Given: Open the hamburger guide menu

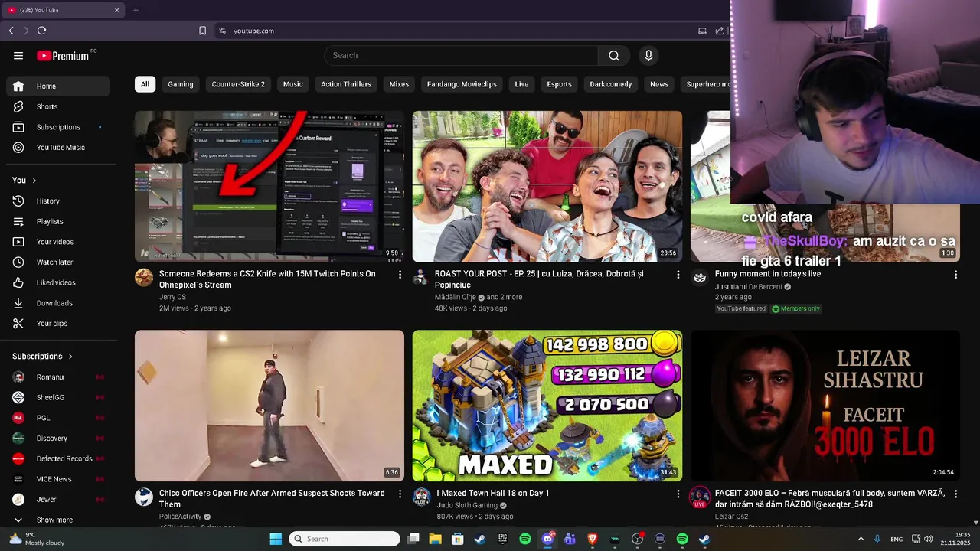Looking at the screenshot, I should tap(18, 55).
